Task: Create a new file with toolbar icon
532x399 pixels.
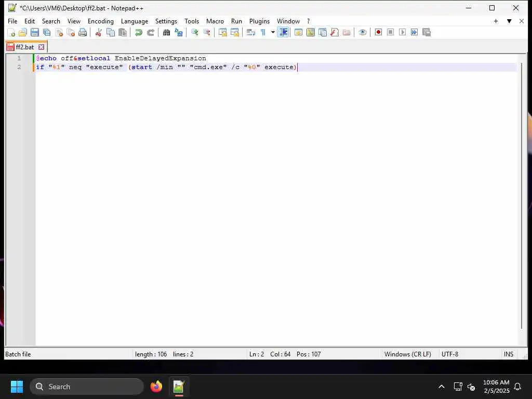Action: [11, 33]
